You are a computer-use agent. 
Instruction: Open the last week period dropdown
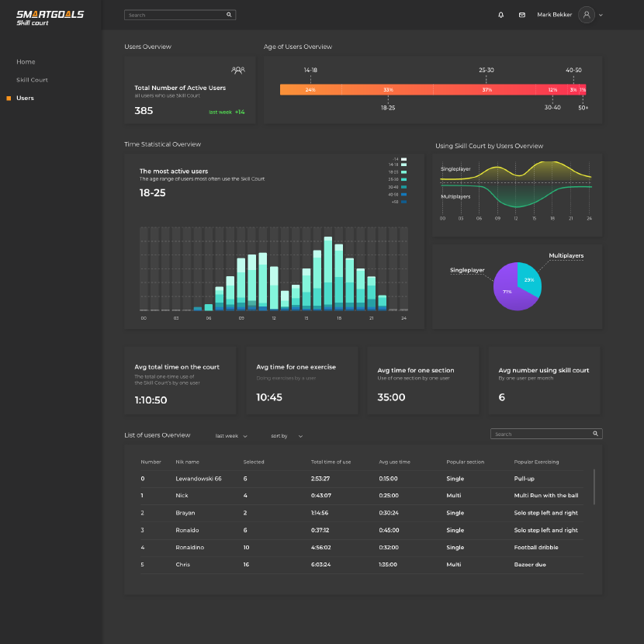point(231,436)
